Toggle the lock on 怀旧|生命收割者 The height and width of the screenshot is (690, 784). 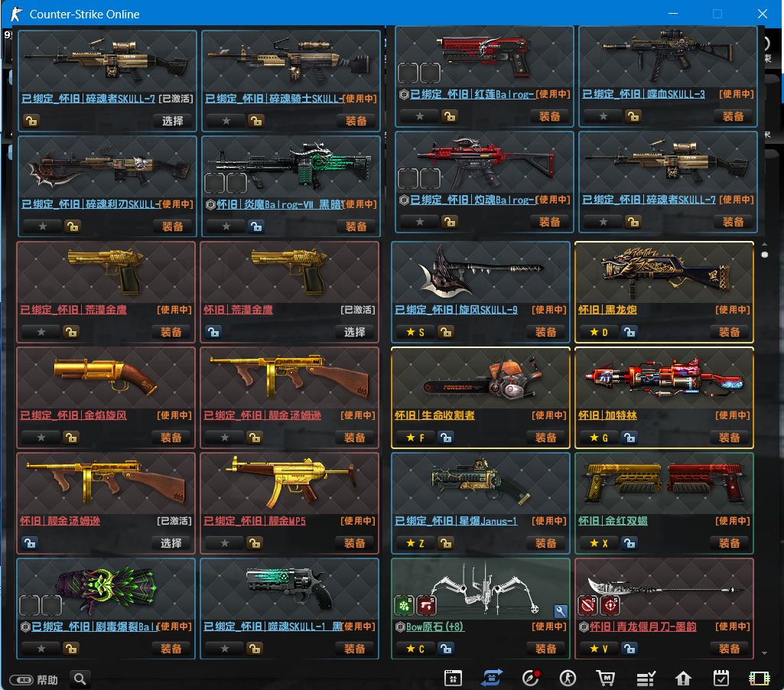point(445,438)
